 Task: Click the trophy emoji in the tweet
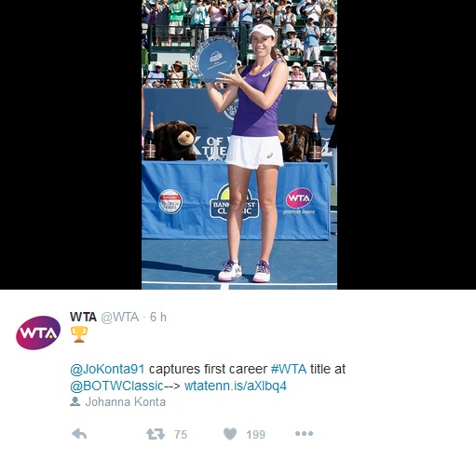point(79,334)
